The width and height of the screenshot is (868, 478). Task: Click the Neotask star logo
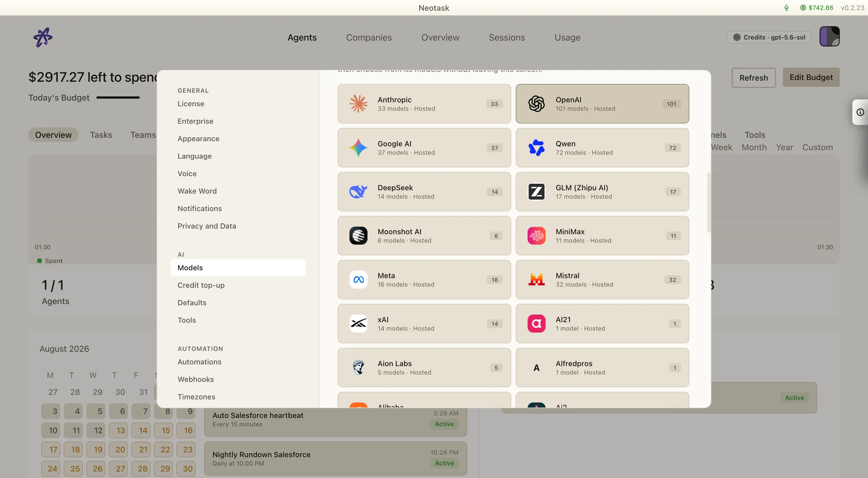pyautogui.click(x=43, y=37)
